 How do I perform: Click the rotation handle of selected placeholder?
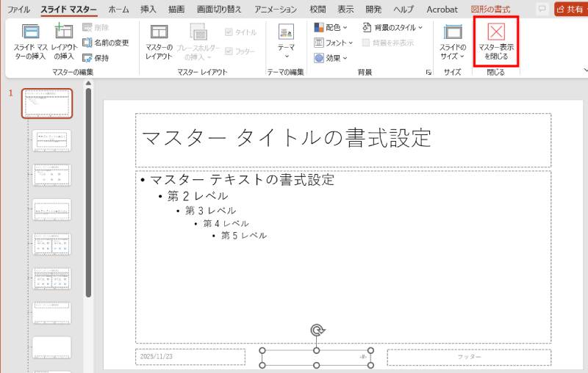tap(318, 330)
